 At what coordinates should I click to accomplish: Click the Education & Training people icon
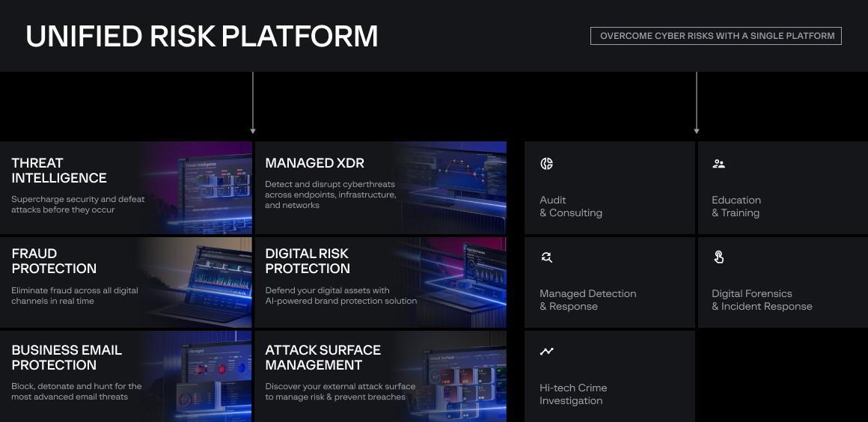coord(718,164)
